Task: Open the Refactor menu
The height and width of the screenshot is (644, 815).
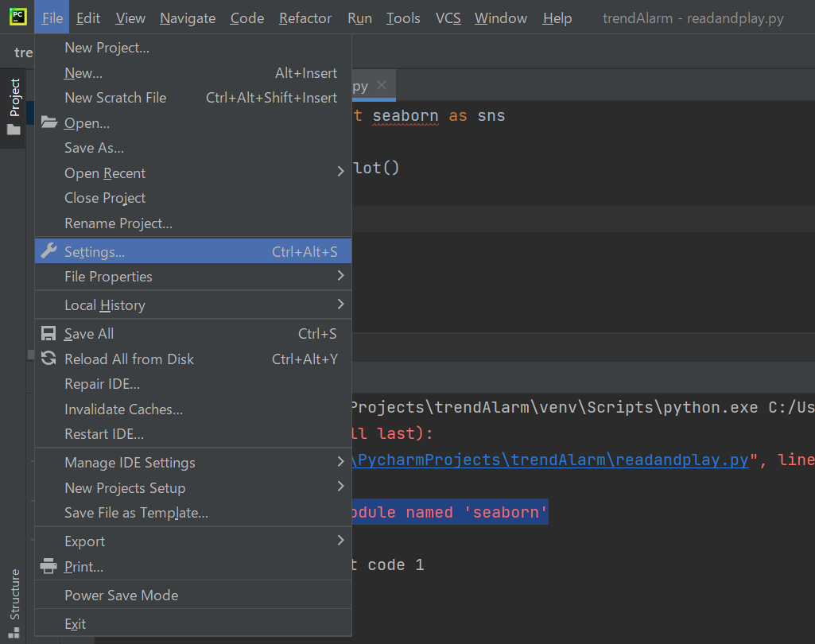Action: 305,18
